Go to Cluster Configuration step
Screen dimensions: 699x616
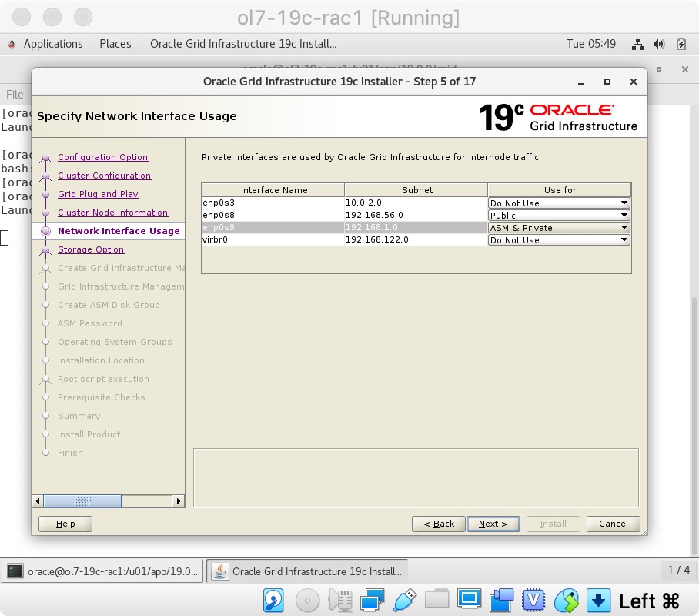click(x=105, y=176)
